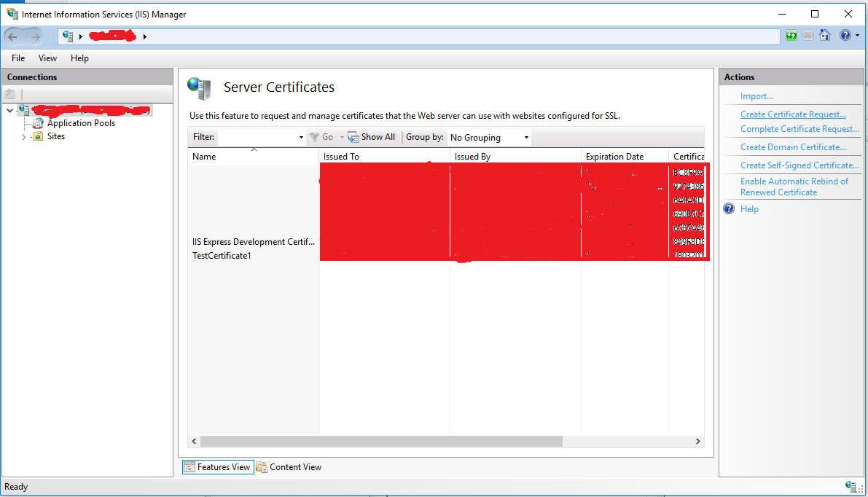Switch to Features View tab
Viewport: 868px width, 497px height.
tap(218, 467)
